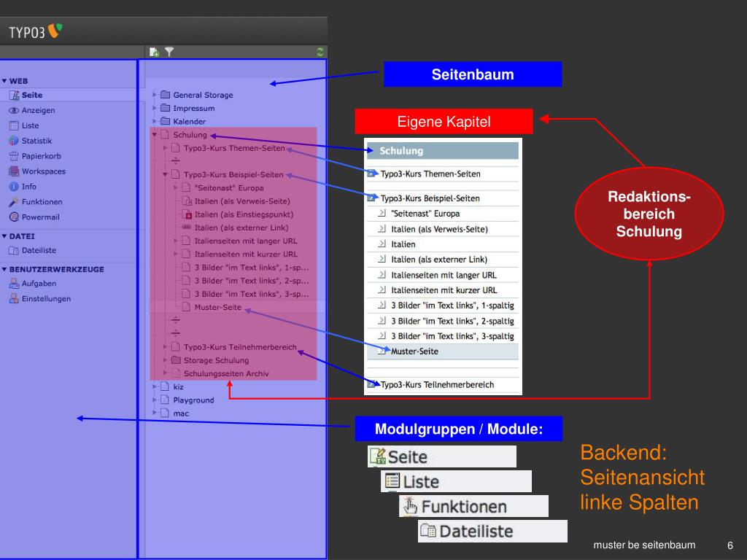Select General Storage in page tree

pyautogui.click(x=203, y=96)
